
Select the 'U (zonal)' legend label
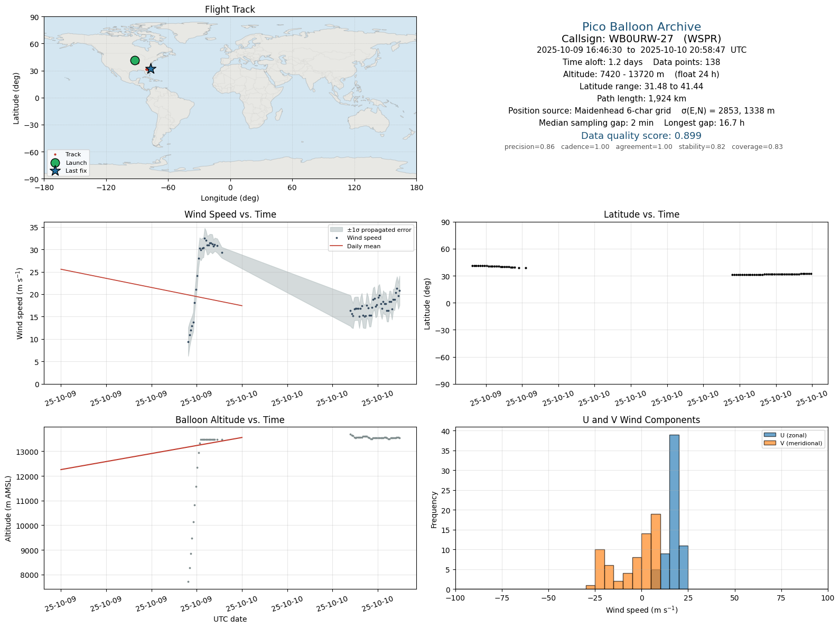point(794,435)
